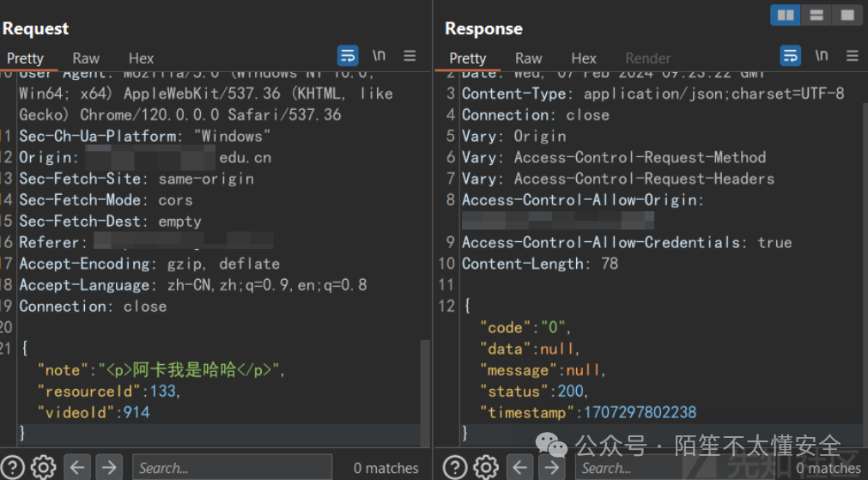
Task: Click the Content-Type: application/json response header
Action: [653, 94]
